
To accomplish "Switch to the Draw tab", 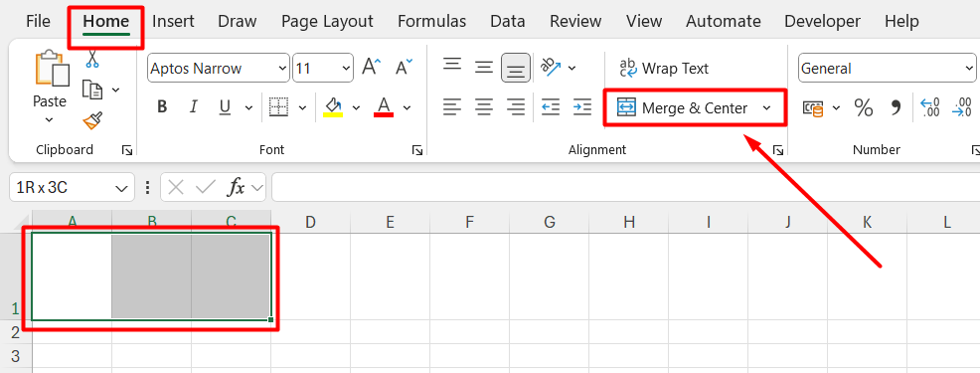I will pyautogui.click(x=237, y=21).
